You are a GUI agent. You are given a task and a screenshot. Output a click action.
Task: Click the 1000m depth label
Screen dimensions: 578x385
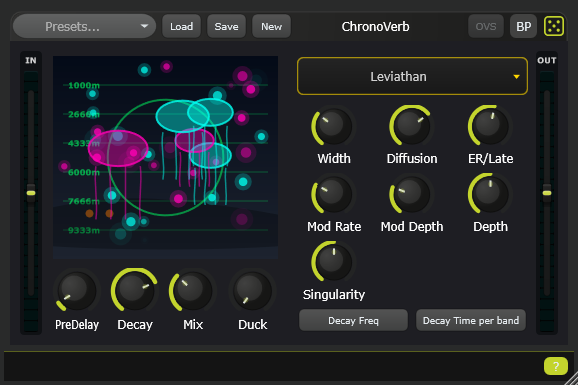84,86
